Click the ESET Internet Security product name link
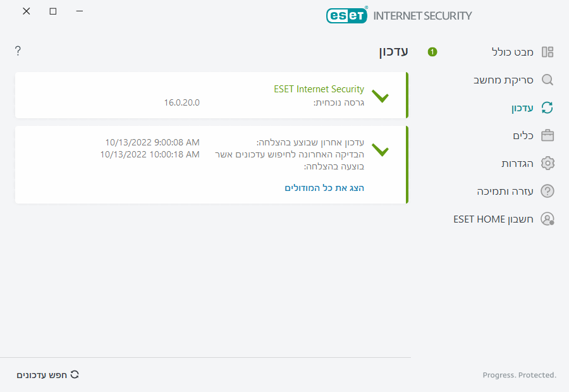The image size is (569, 392). tap(319, 89)
